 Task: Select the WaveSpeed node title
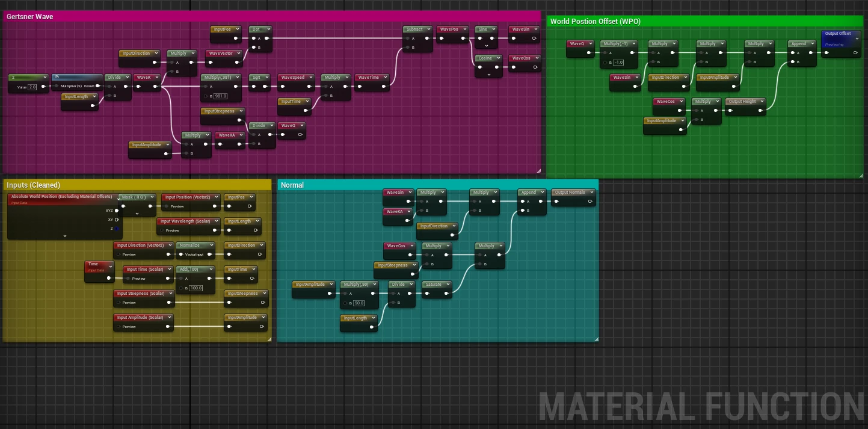pos(293,77)
